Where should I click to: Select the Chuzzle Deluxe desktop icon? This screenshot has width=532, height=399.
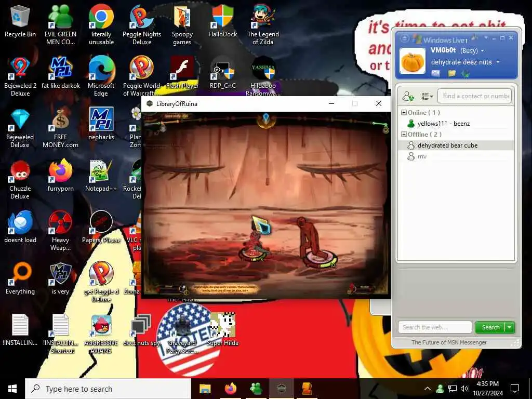pos(20,179)
